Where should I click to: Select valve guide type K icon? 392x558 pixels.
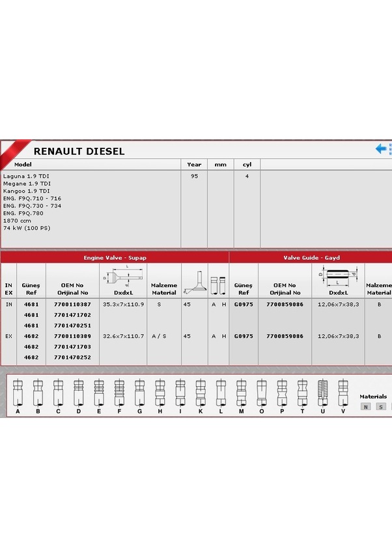(x=201, y=393)
